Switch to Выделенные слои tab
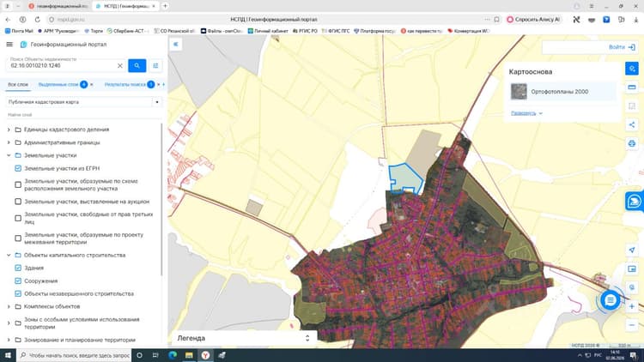Screen dimensions: 644x362 coord(58,85)
